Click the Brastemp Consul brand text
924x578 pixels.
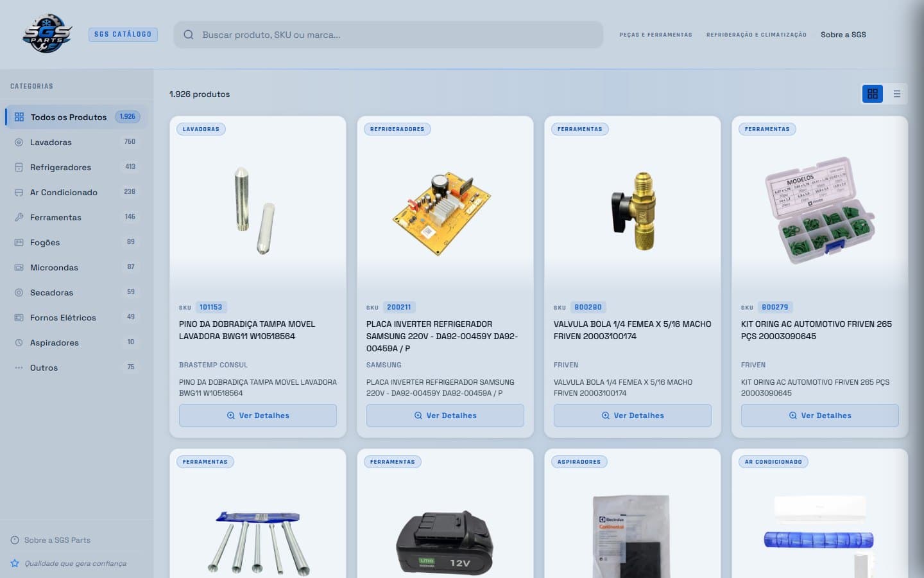tap(213, 365)
